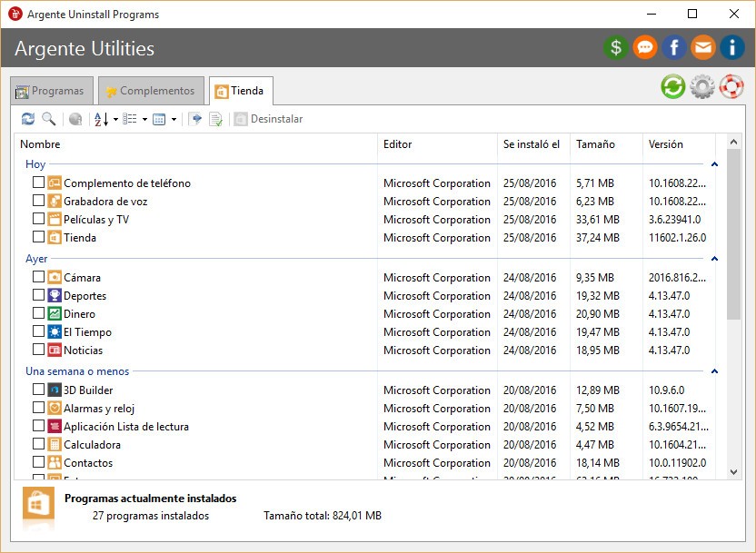Click the Desinstalar button
Viewport: 756px width, 553px height.
(x=269, y=119)
